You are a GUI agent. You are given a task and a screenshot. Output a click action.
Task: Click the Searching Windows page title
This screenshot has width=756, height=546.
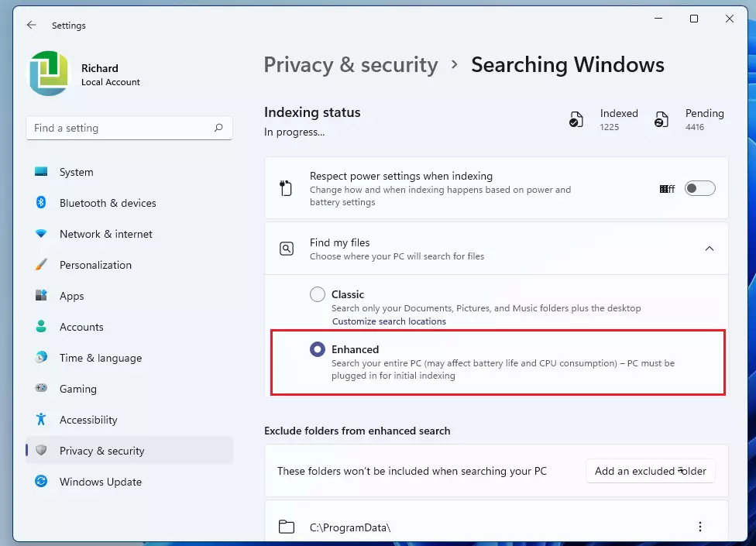pyautogui.click(x=568, y=64)
